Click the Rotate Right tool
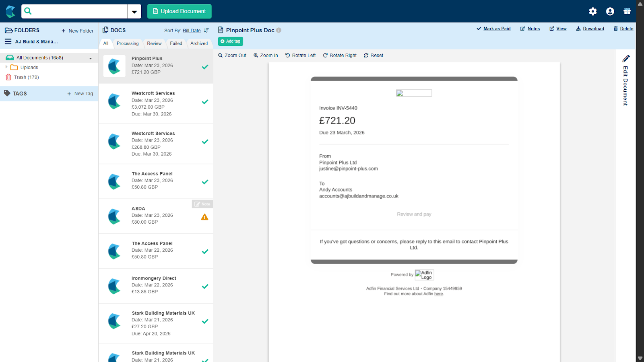Screen dimensions: 644x362 (x=340, y=56)
